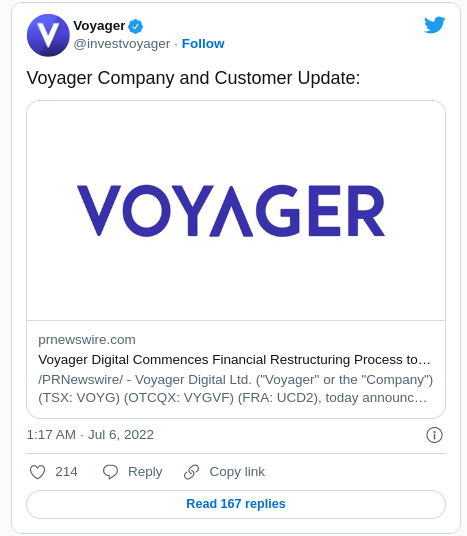Click the blue verified badge
The image size is (467, 536).
pos(135,26)
